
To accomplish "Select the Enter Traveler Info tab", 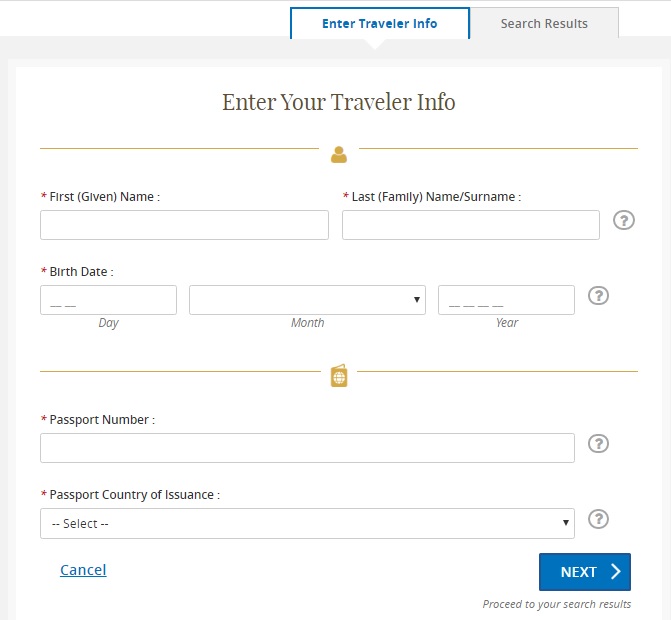I will point(380,23).
